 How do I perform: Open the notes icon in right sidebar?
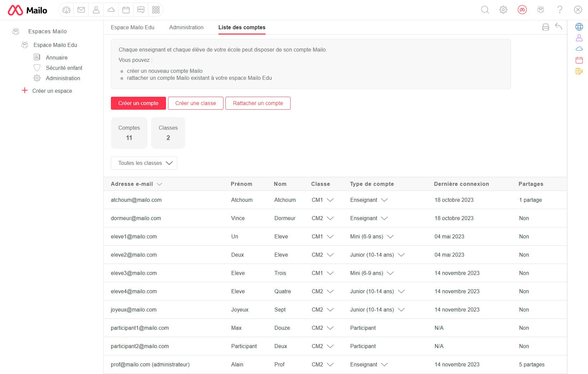pyautogui.click(x=579, y=71)
